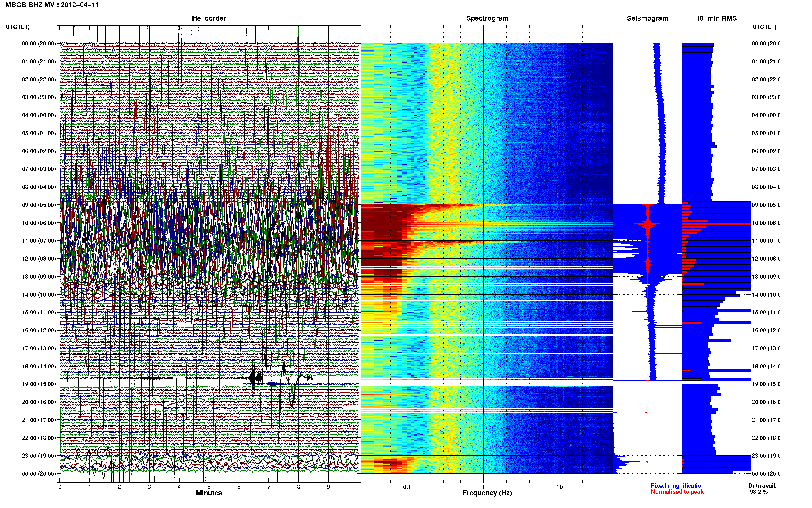Click the left '10:00 (06:00)' time label
The image size is (812, 508).
[x=39, y=223]
